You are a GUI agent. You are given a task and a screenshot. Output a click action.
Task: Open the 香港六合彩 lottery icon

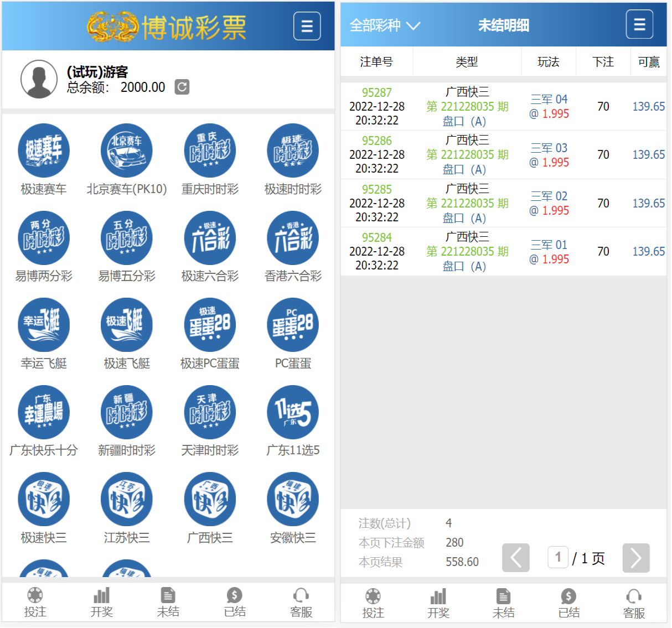(x=293, y=238)
